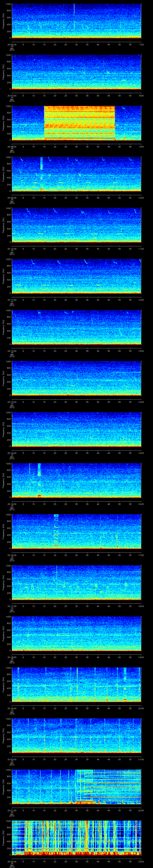Click the spectrogram panel starting at 20:17:00
153x868 pixels.
(76, 583)
